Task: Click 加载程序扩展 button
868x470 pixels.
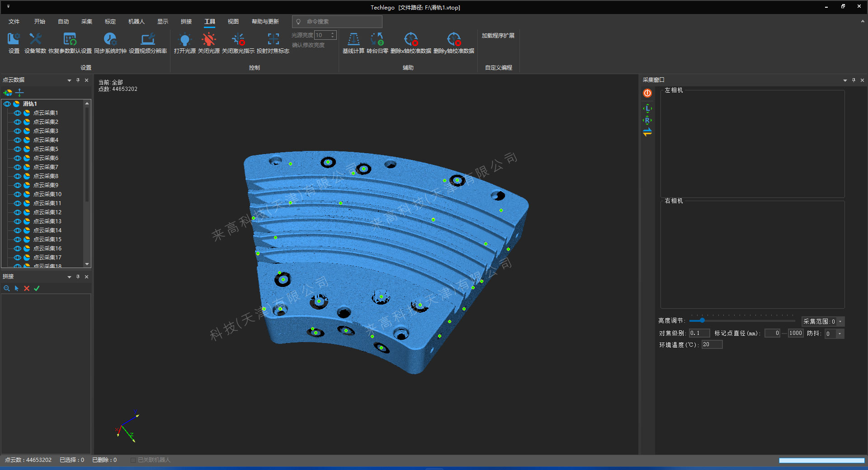Action: tap(498, 36)
